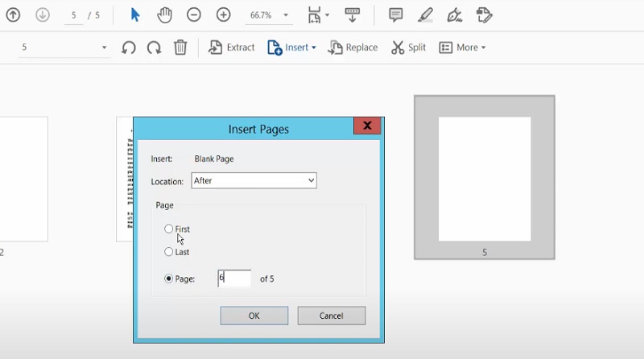The image size is (644, 359).
Task: Select page 5 thumbnail
Action: point(485,177)
